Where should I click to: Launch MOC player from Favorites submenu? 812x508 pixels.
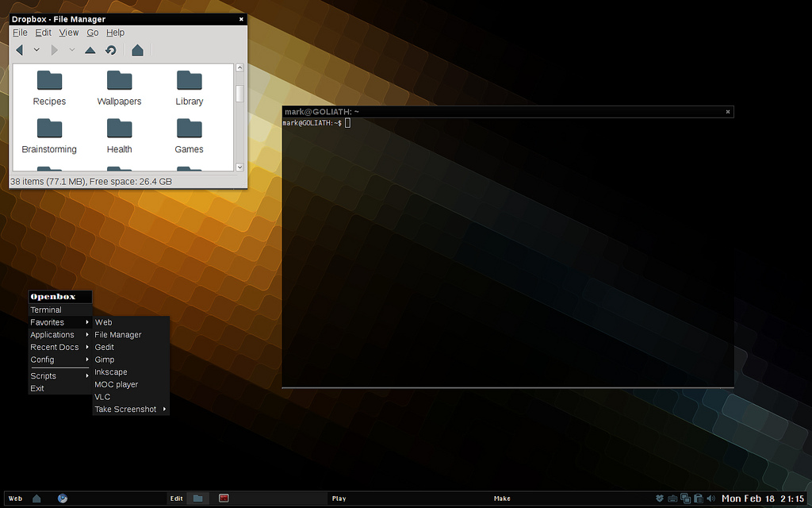pos(131,385)
